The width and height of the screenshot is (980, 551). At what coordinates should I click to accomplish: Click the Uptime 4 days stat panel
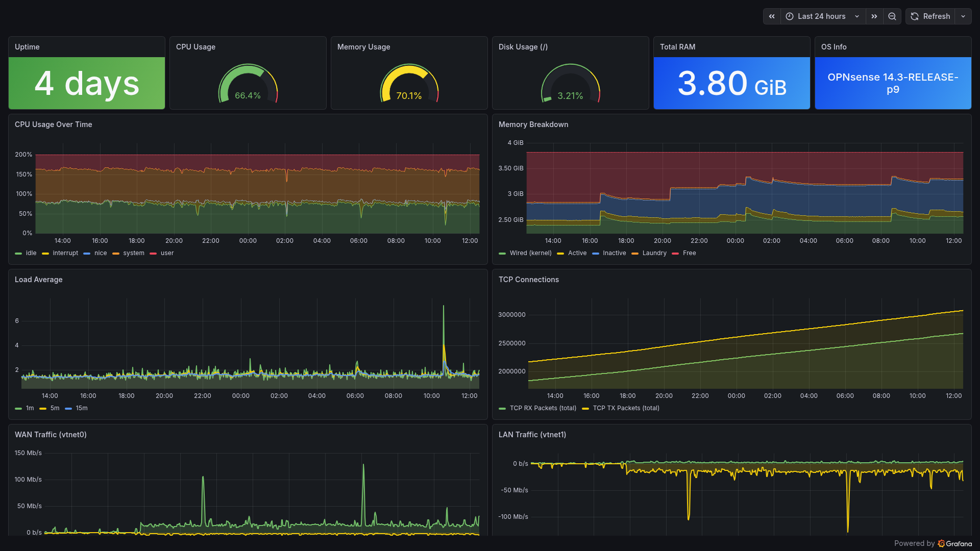click(x=87, y=83)
